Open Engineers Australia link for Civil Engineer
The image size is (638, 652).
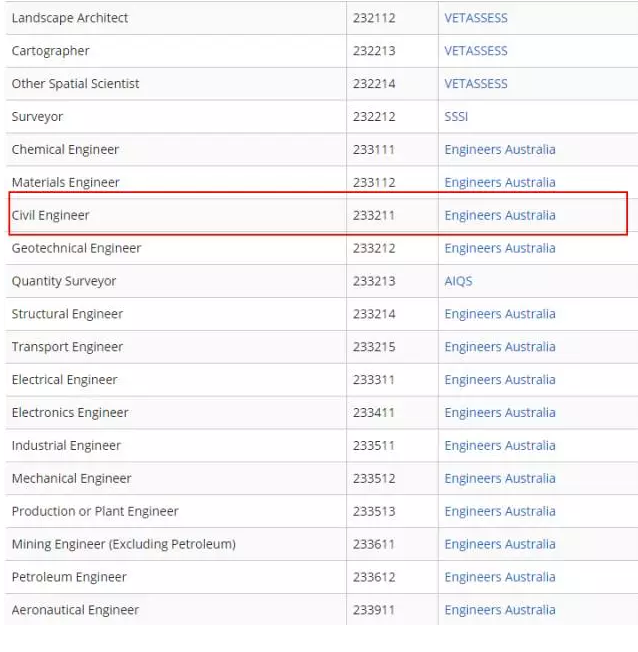pos(499,215)
